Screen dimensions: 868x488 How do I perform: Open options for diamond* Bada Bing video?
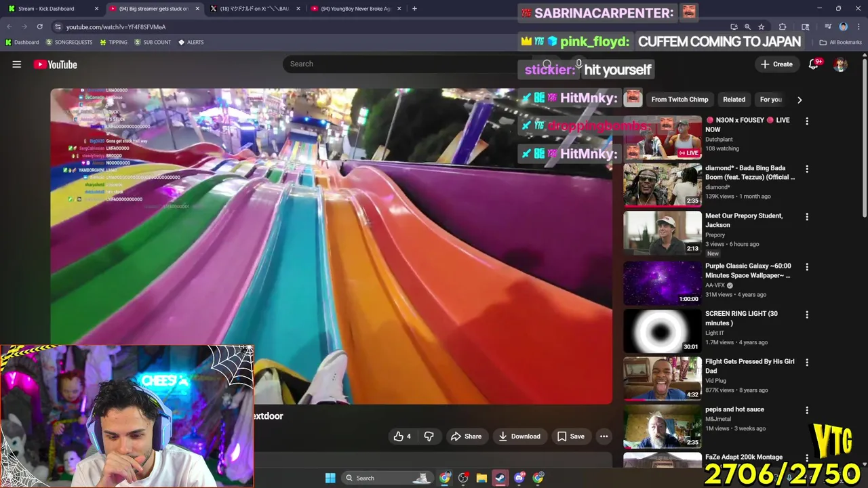click(807, 169)
